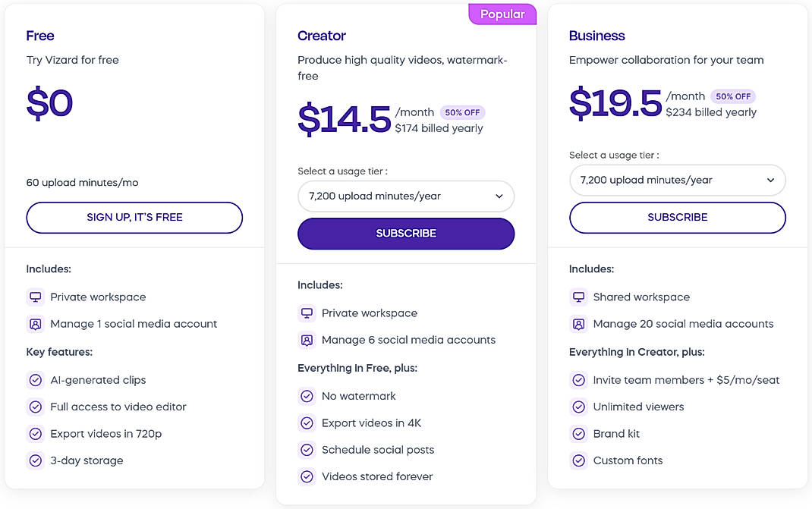Expand the Business upload minutes selector
The width and height of the screenshot is (812, 509).
(677, 180)
